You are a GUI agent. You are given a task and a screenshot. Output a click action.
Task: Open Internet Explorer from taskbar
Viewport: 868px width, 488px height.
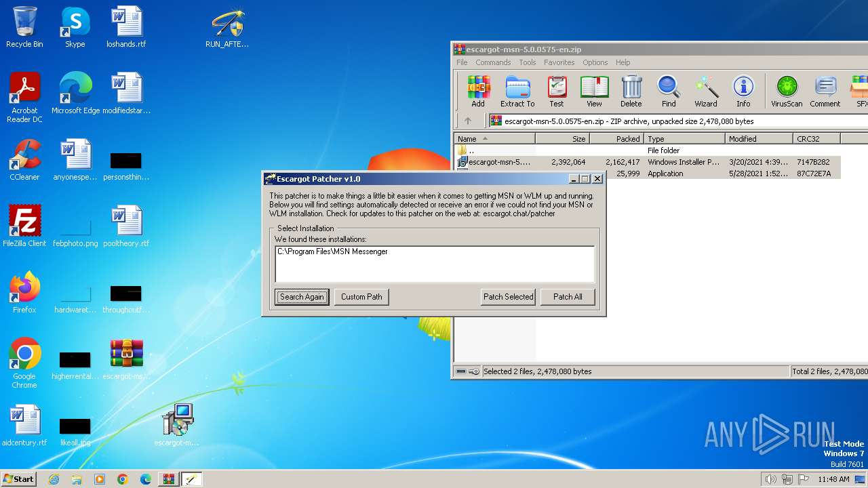(54, 479)
